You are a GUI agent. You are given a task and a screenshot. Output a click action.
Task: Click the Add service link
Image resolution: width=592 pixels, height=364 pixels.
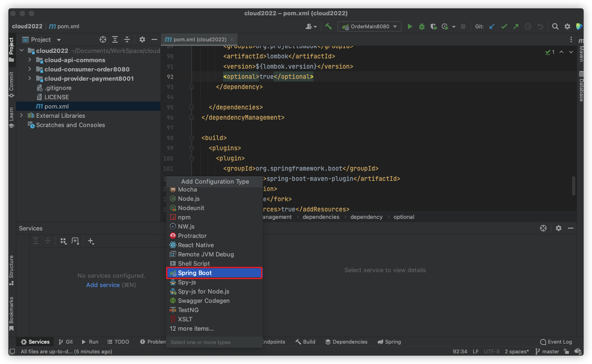(x=103, y=285)
